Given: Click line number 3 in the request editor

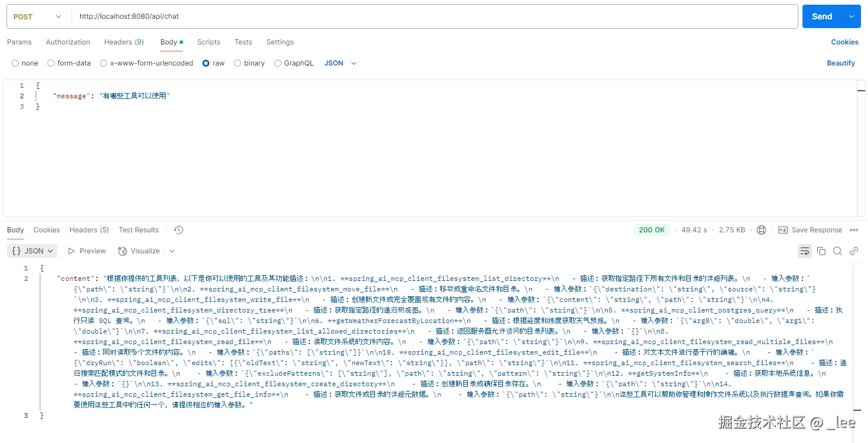Looking at the screenshot, I should pyautogui.click(x=22, y=107).
